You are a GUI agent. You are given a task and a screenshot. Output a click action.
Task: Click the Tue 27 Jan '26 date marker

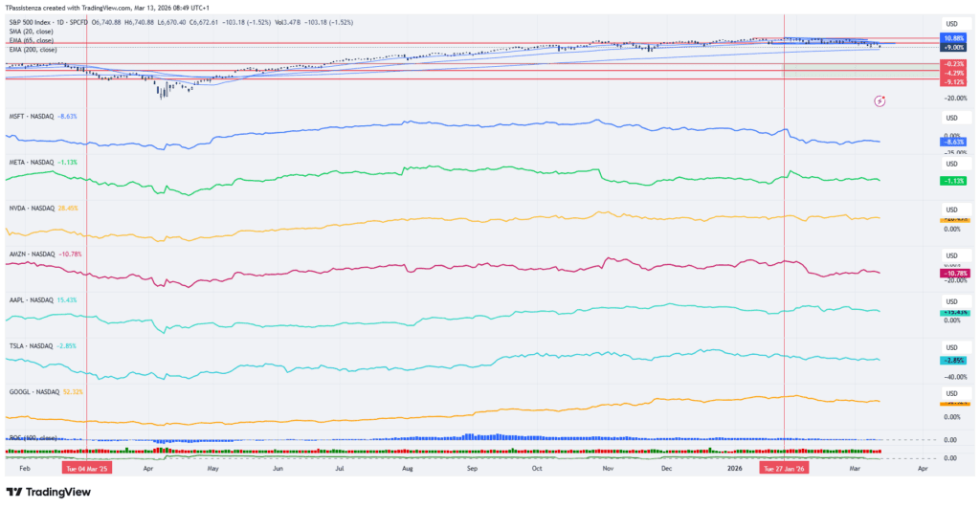click(784, 470)
